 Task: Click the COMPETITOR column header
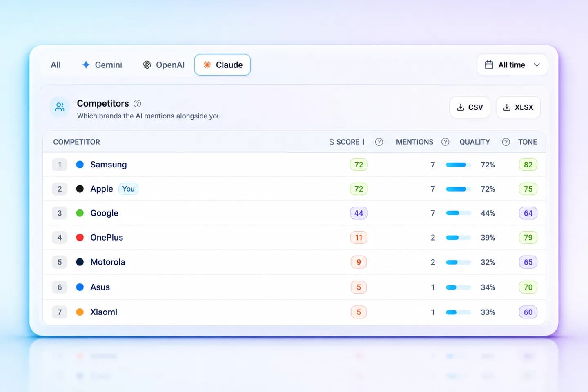pos(76,142)
